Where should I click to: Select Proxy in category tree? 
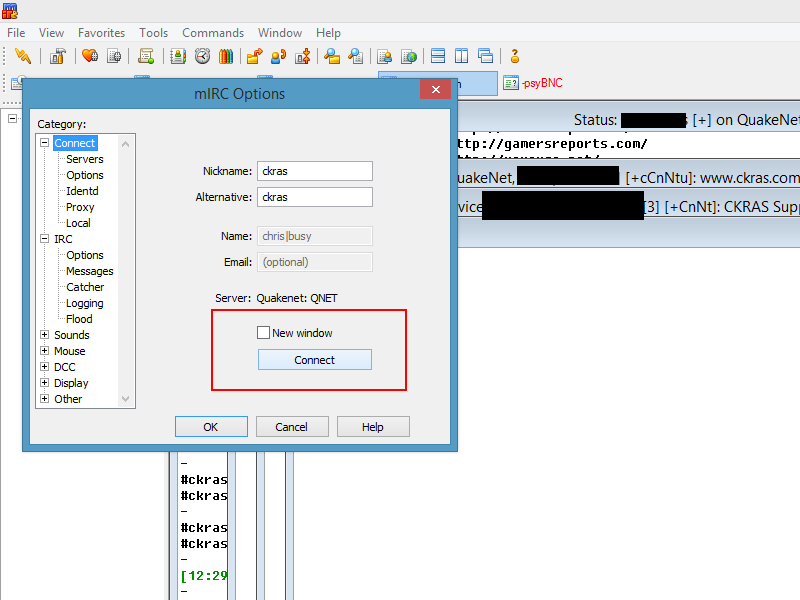click(x=80, y=207)
